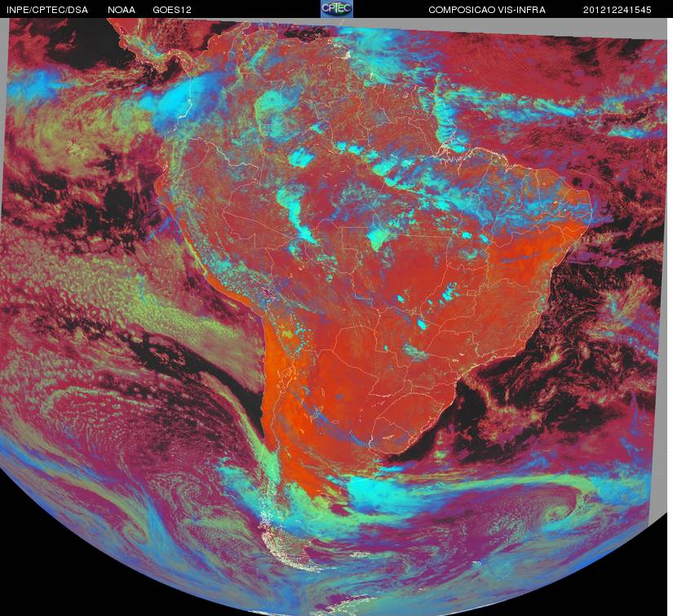673x616 pixels.
Task: Click the 201212241545 timestamp
Action: point(618,10)
